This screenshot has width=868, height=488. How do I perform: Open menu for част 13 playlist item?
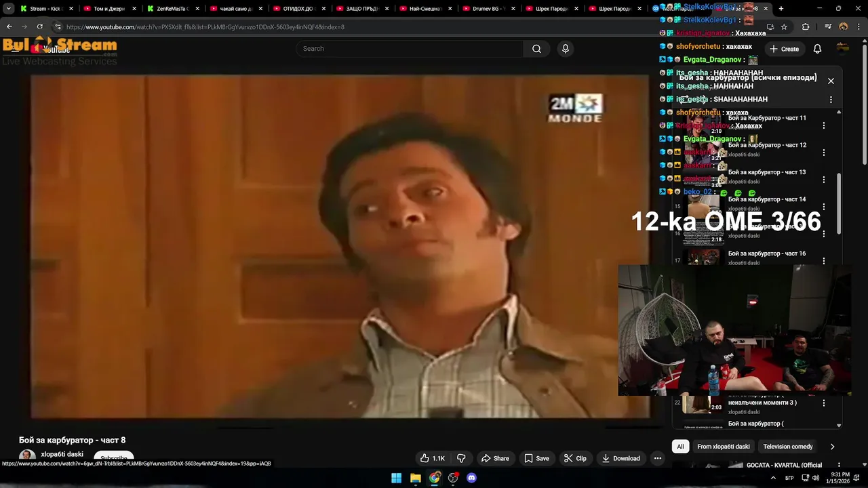[824, 180]
